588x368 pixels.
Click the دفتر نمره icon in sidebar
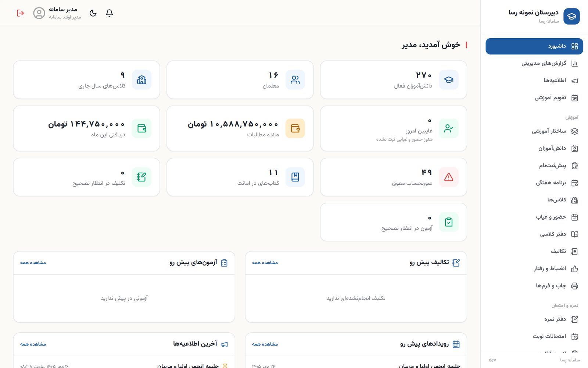point(575,319)
